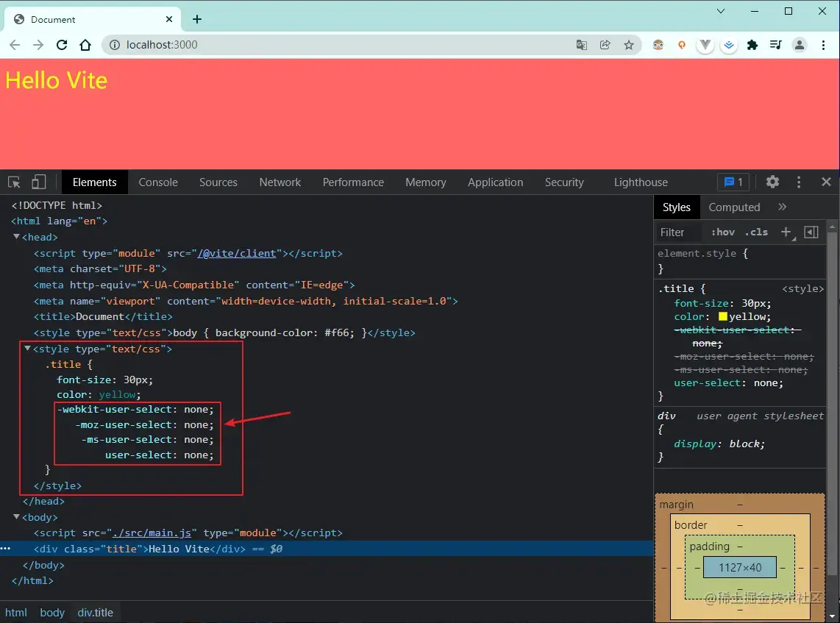Open DevTools more options kebab menu
The image size is (840, 623).
click(799, 182)
